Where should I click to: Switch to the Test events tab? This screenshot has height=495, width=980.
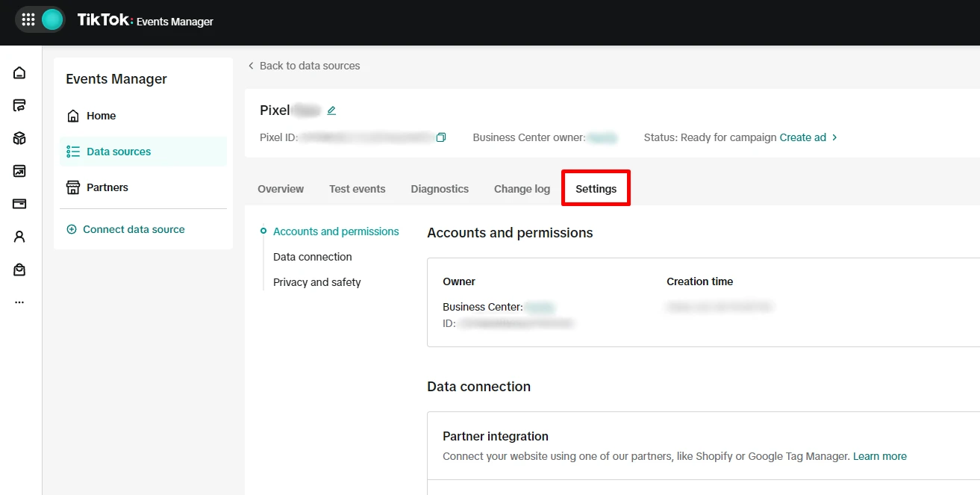pos(358,189)
